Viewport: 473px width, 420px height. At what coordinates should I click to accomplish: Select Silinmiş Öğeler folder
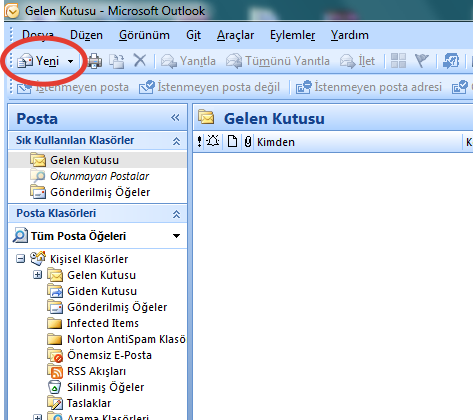pyautogui.click(x=105, y=387)
